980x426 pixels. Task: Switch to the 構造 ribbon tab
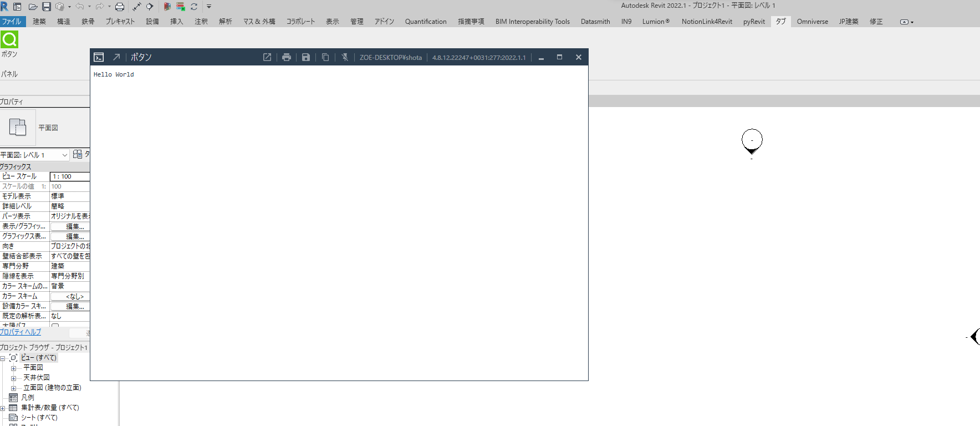coord(64,22)
